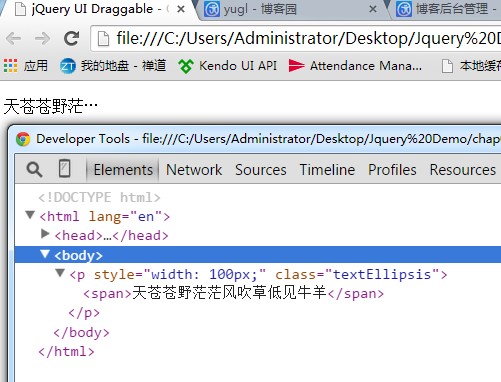This screenshot has height=382, width=501.
Task: Select the <html lang="en"> tag
Action: [105, 217]
